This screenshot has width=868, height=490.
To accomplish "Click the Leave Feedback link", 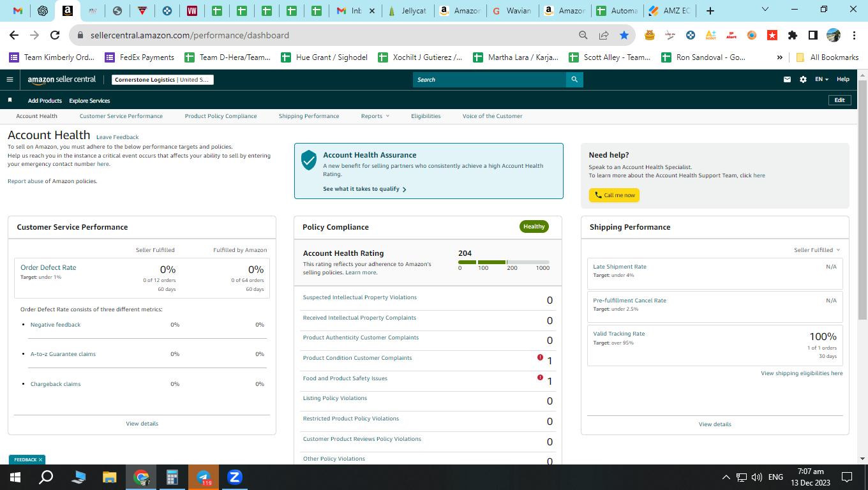I will [117, 137].
